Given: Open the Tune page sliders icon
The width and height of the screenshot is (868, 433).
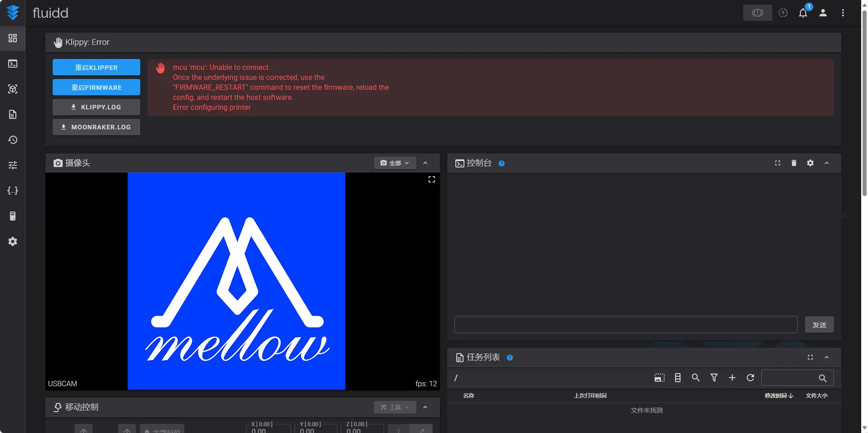Looking at the screenshot, I should click(x=13, y=165).
